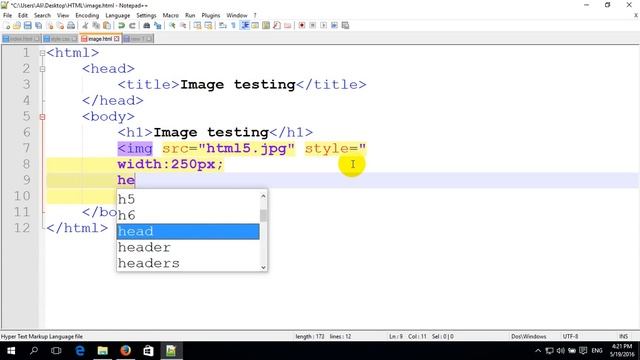Click Save Current Recorded Macro icon
640x360 pixels.
tap(345, 25)
